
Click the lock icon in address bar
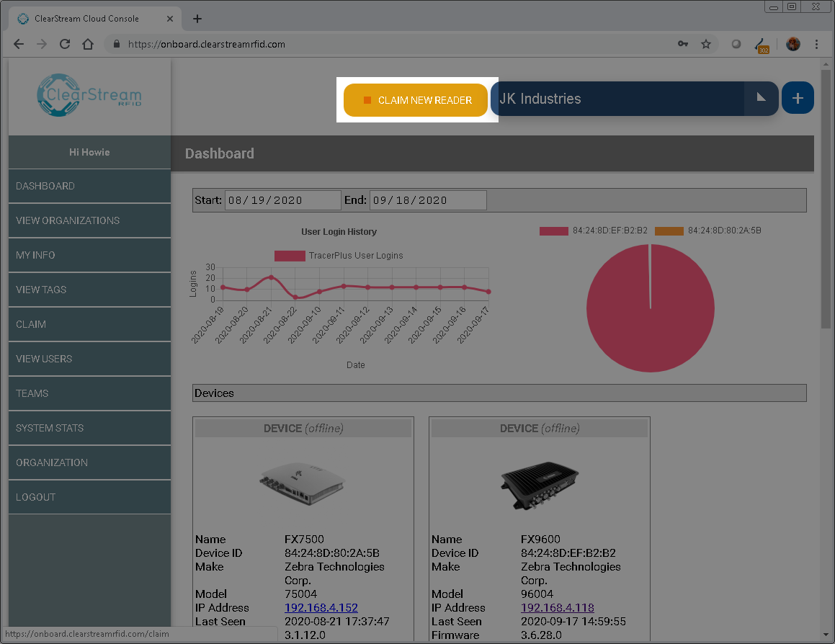click(117, 44)
